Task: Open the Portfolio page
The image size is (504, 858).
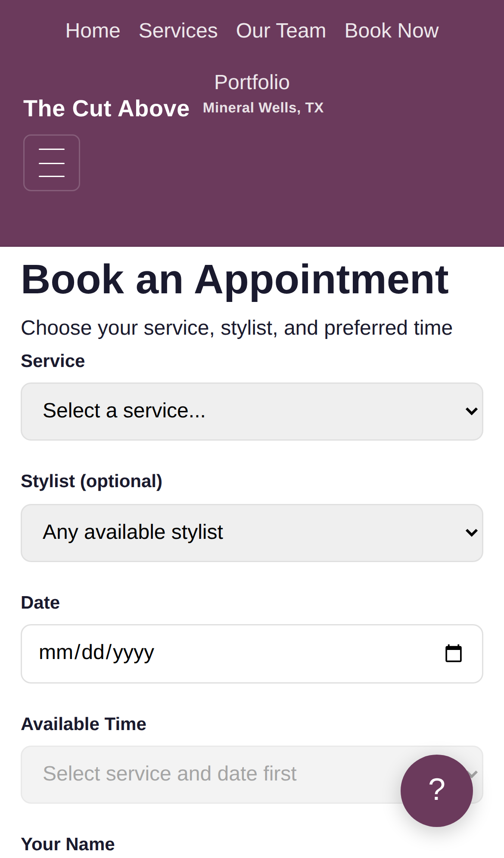Action: pyautogui.click(x=252, y=81)
